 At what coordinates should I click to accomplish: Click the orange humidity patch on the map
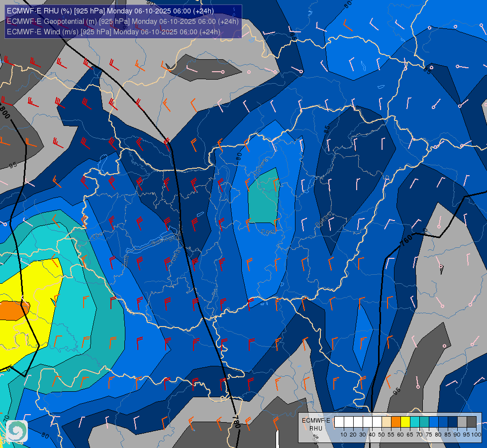point(14,310)
